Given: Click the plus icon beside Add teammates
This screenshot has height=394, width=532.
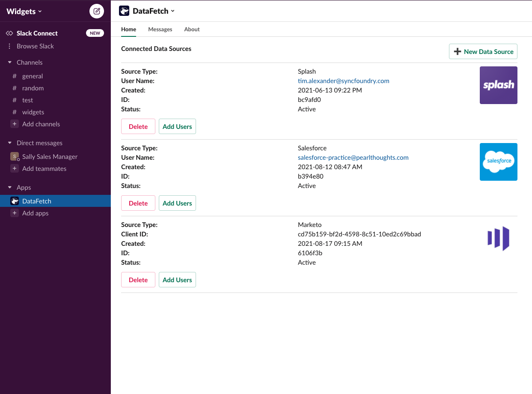Looking at the screenshot, I should click(x=15, y=169).
